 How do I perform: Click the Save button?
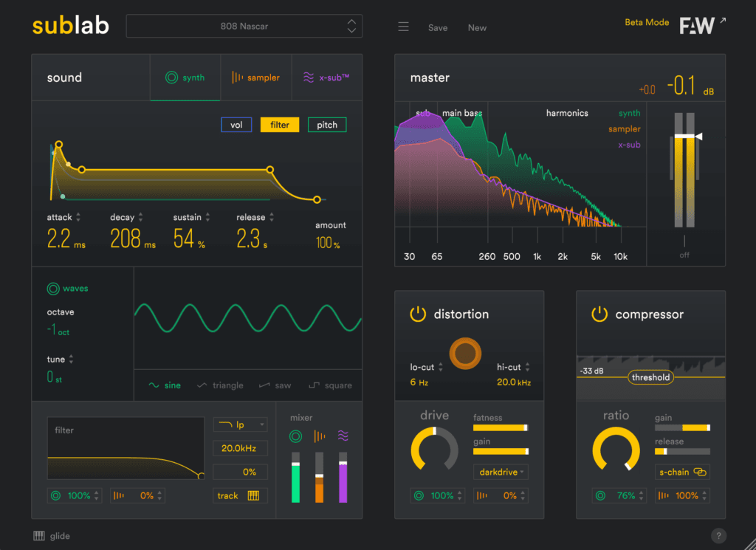click(x=438, y=28)
